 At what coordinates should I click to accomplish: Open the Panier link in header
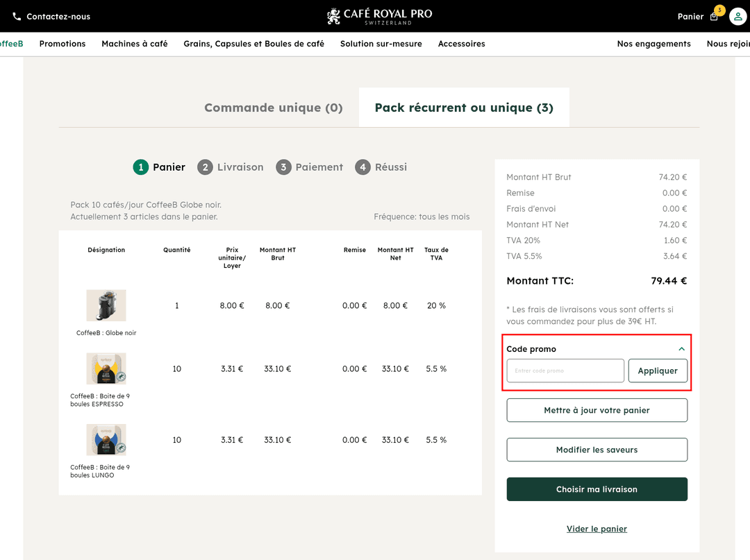(690, 16)
